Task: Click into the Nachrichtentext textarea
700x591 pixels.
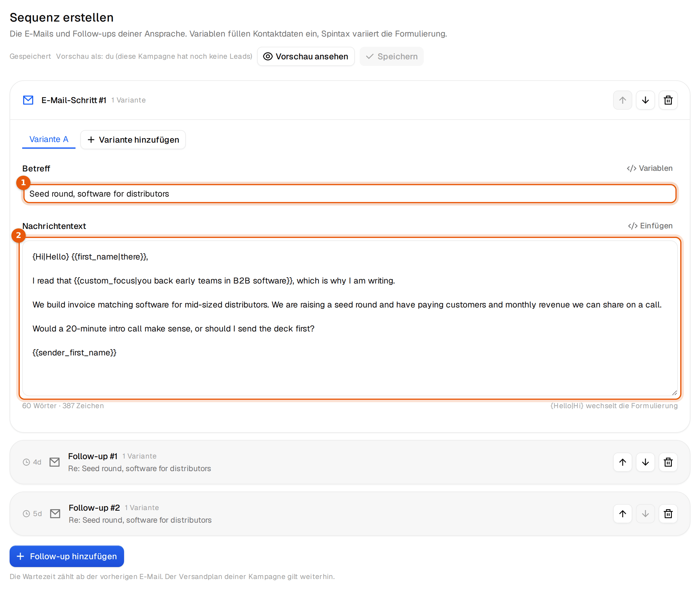Action: tap(350, 318)
